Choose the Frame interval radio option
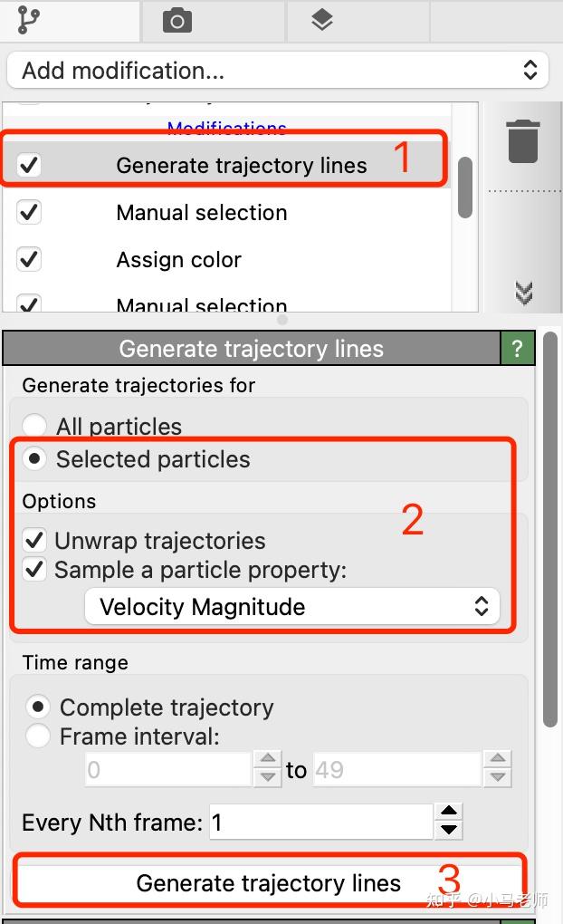The height and width of the screenshot is (924, 563). (37, 736)
